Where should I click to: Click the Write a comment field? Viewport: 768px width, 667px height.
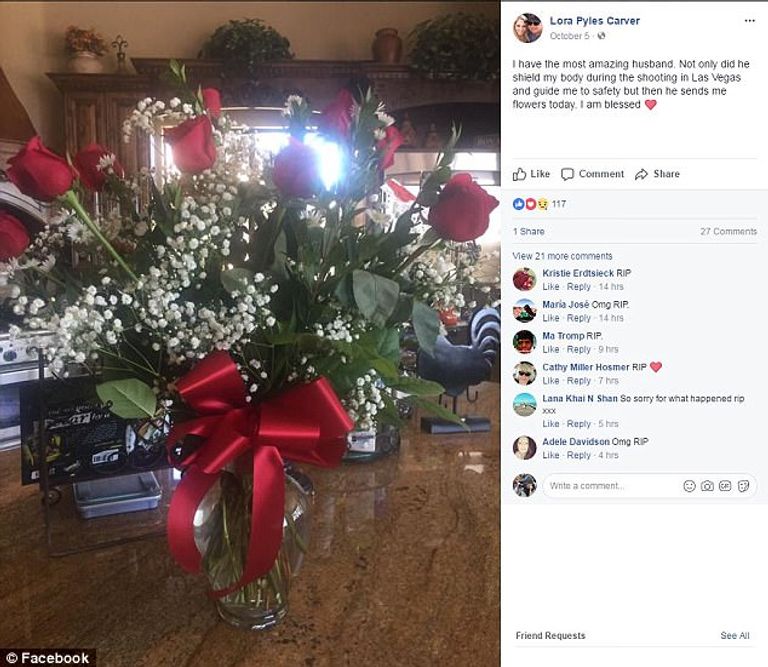[x=612, y=486]
